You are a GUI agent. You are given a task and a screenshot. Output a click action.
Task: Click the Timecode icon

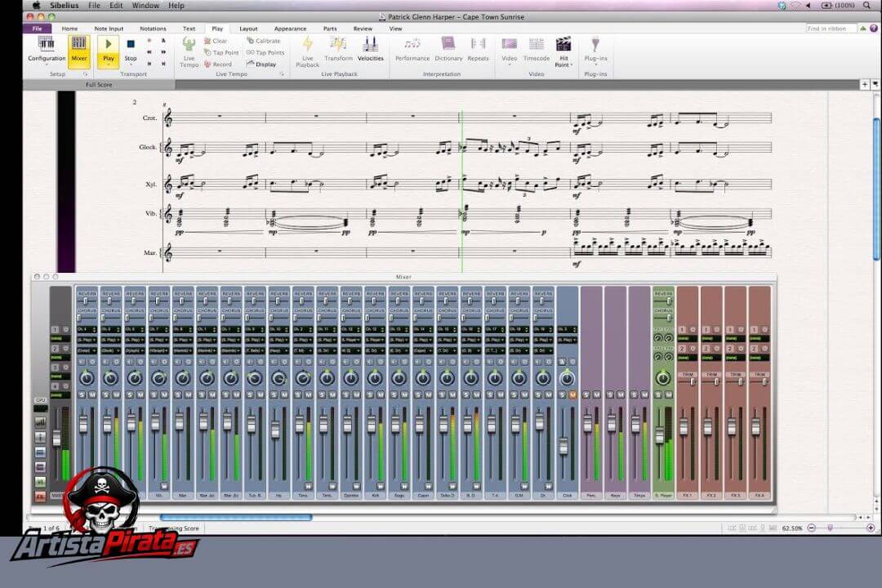point(536,44)
